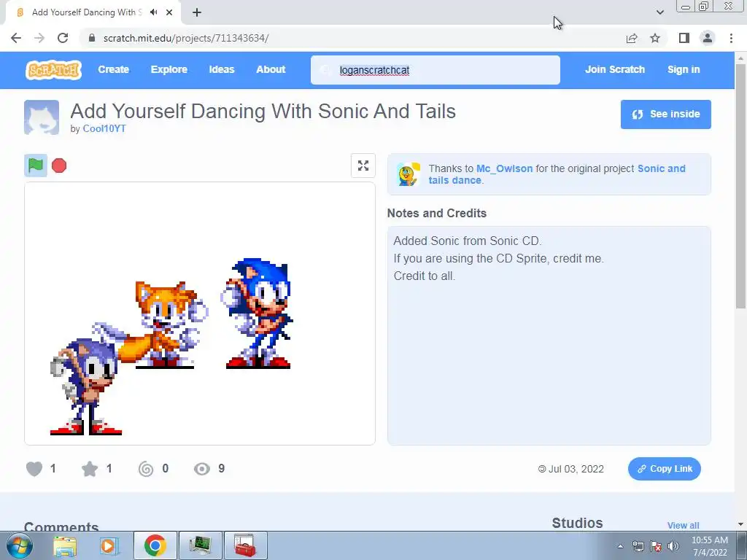747x560 pixels.
Task: Click the project title heading
Action: click(x=263, y=112)
